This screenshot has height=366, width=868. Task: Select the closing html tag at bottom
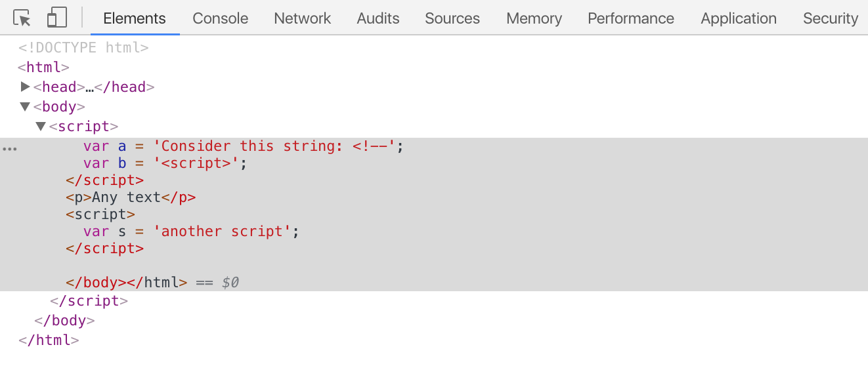(x=49, y=340)
